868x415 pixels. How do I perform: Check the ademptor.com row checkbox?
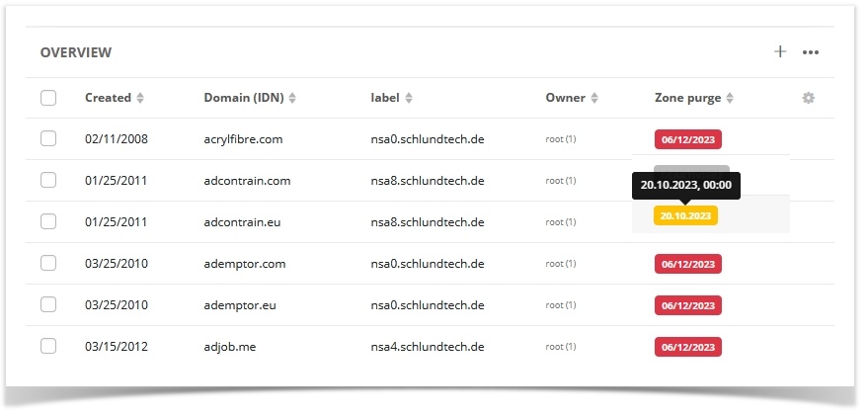click(x=48, y=263)
